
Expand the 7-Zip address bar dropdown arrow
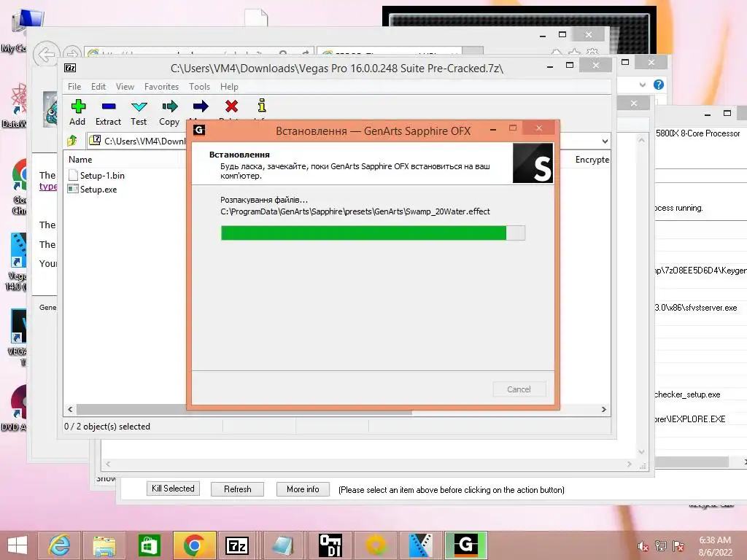605,141
